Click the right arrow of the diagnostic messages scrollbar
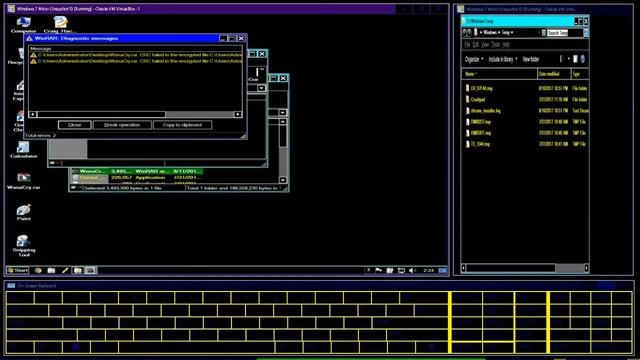 click(238, 114)
